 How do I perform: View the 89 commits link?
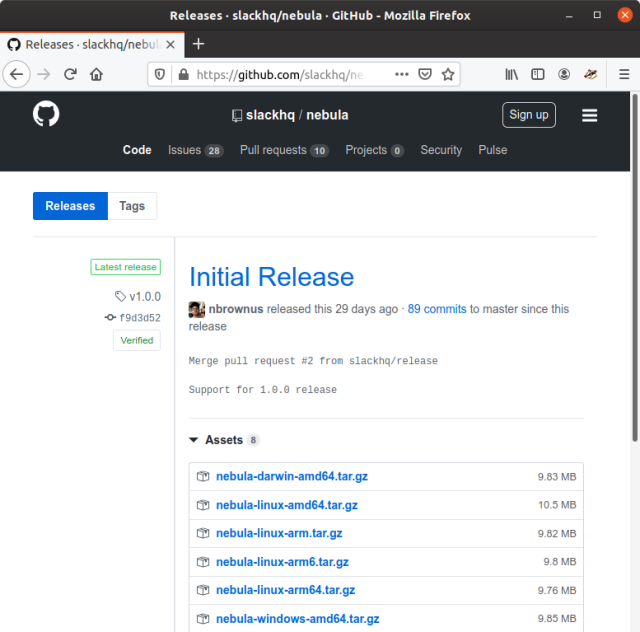[437, 309]
